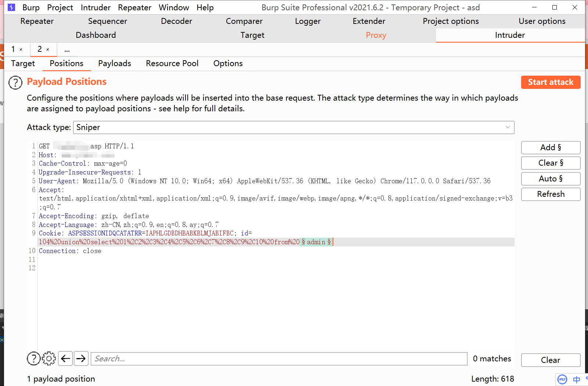This screenshot has width=588, height=386.
Task: Open the Repeater menu
Action: click(x=134, y=7)
